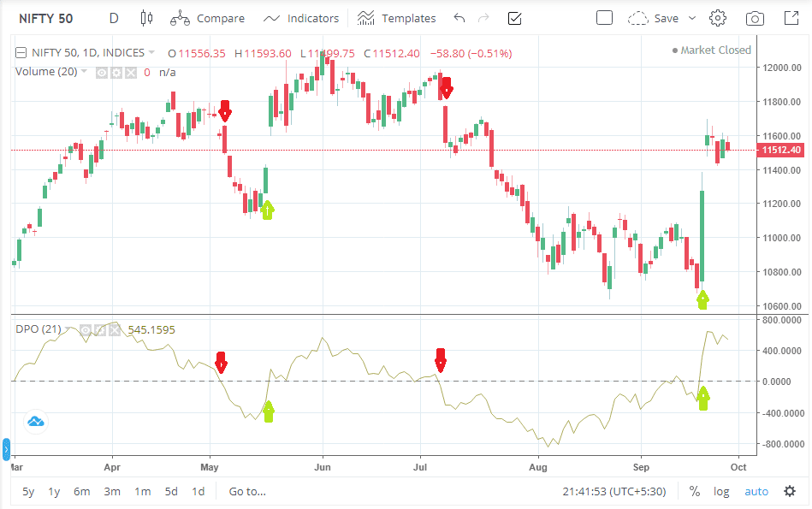Click the open value O 11556.35
Viewport: 812px width, 509px height.
[197, 53]
